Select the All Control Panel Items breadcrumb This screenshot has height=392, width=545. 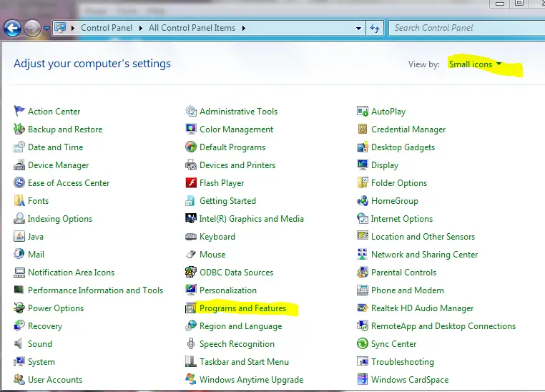coord(192,28)
